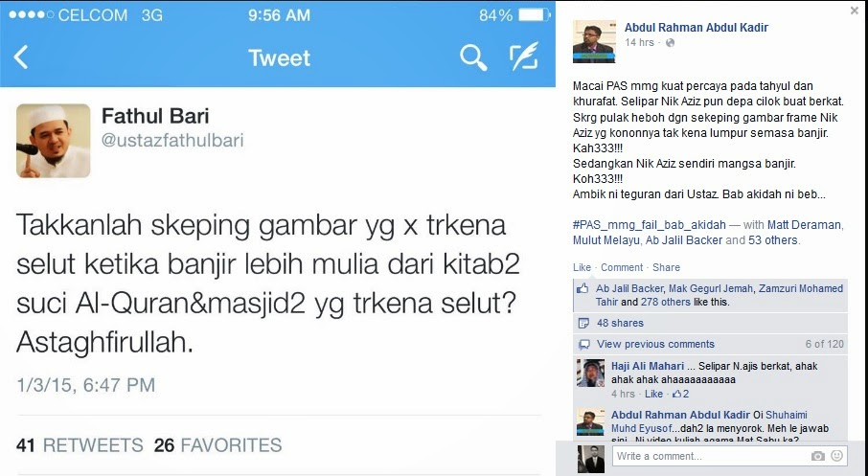868x476 pixels.
Task: Click the thumbs-up count on Haji Ali's comment
Action: point(681,394)
